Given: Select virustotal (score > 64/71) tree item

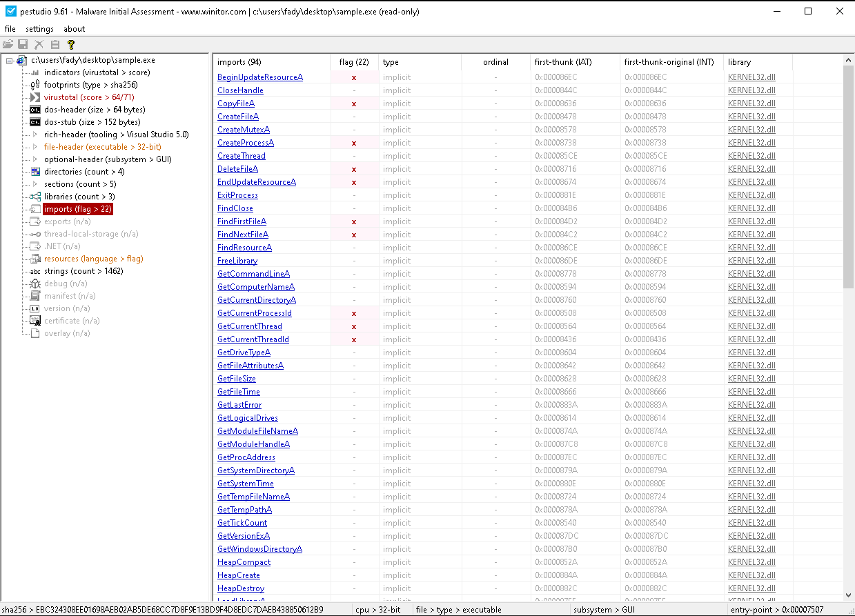Looking at the screenshot, I should click(x=89, y=97).
